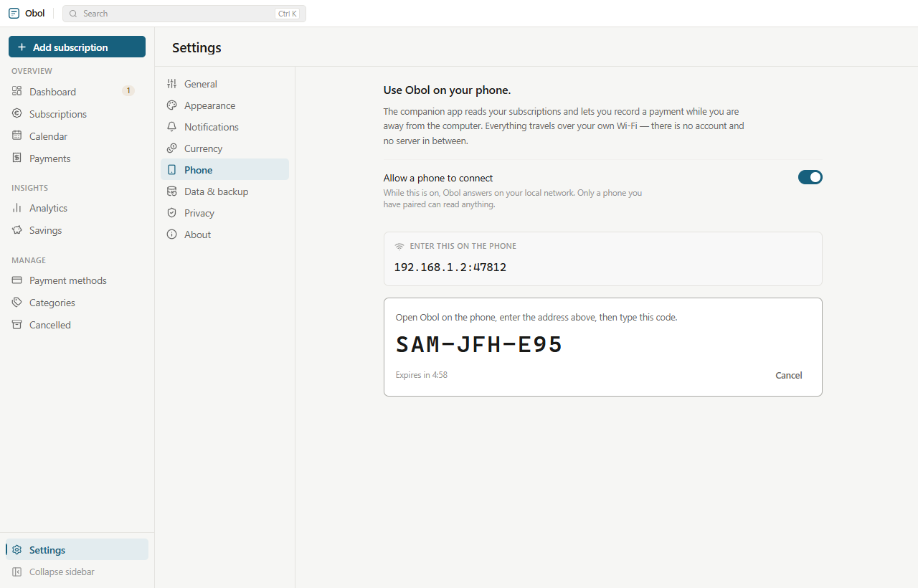Open Analytics insights

click(x=77, y=207)
